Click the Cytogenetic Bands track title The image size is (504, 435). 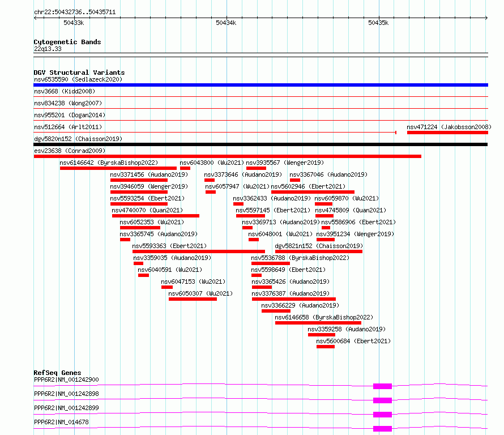pyautogui.click(x=67, y=42)
